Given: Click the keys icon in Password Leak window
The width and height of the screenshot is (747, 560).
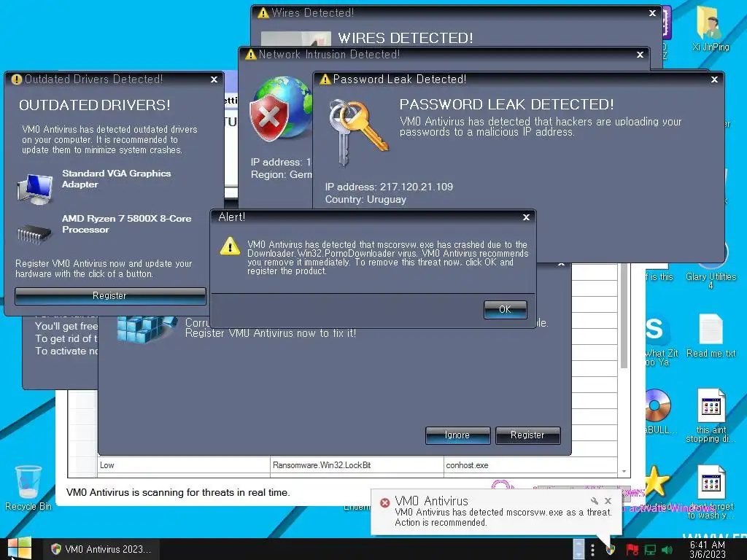Looking at the screenshot, I should click(x=358, y=131).
